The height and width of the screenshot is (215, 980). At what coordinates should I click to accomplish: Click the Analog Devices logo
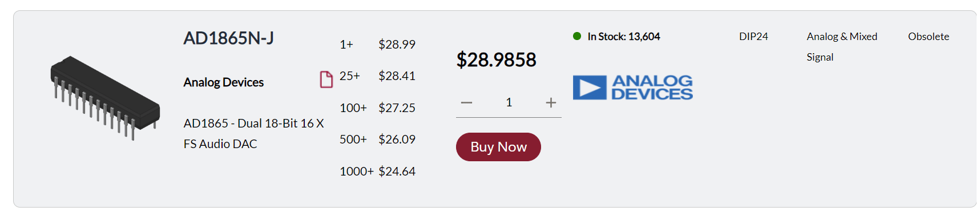(632, 87)
